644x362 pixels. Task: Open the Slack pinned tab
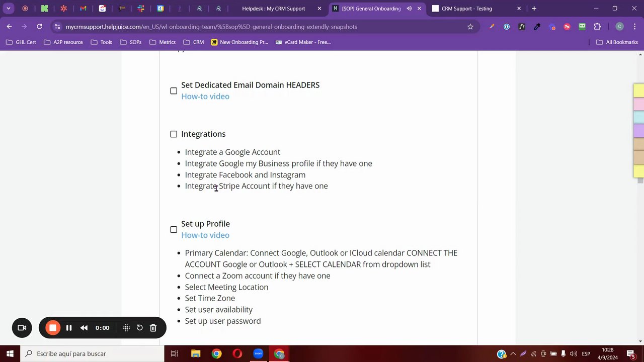click(141, 9)
